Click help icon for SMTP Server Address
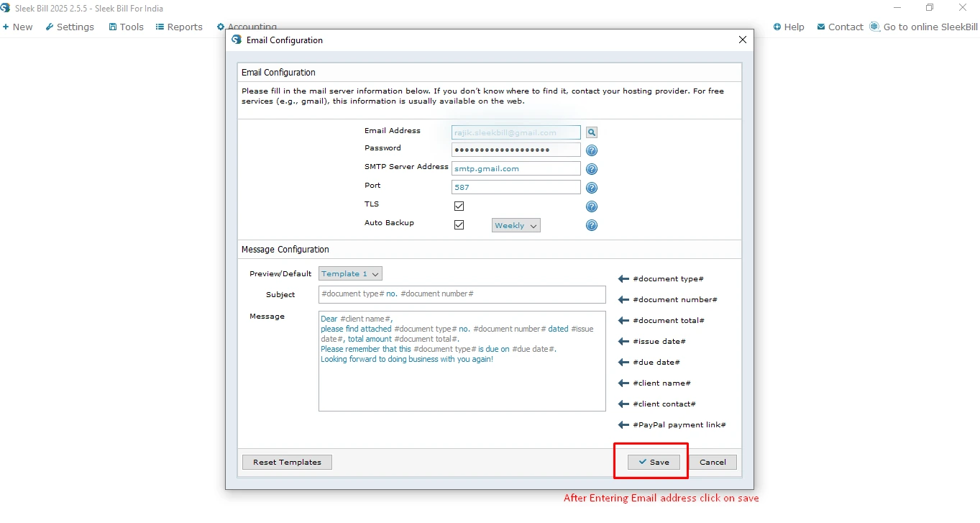The width and height of the screenshot is (980, 523). (x=592, y=169)
